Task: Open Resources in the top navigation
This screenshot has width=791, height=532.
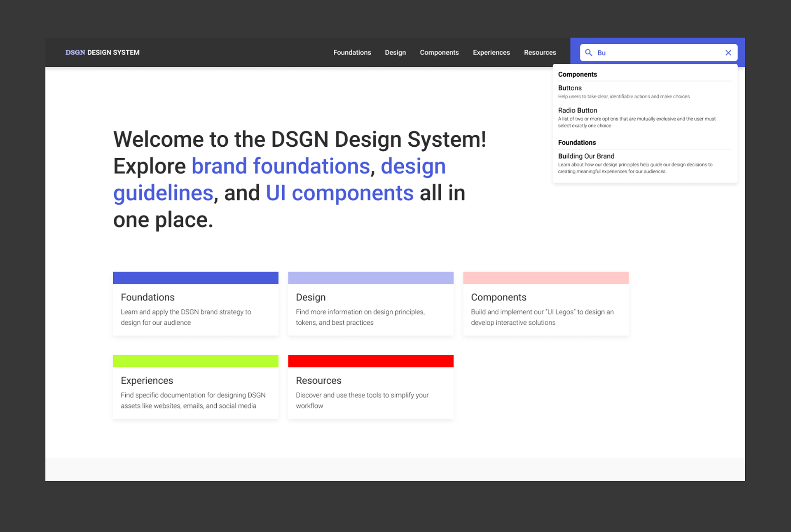Action: point(540,52)
